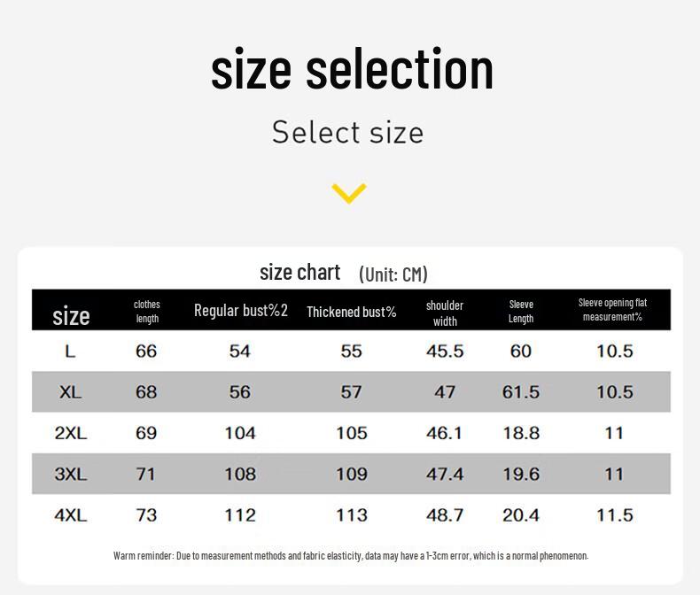Choose the XL size row label

tap(70, 392)
